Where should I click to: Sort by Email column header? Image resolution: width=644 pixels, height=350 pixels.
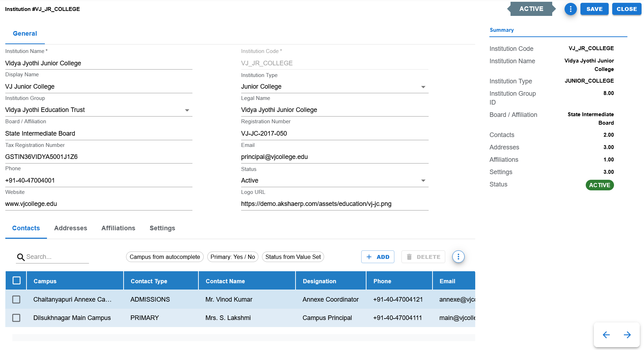point(454,281)
